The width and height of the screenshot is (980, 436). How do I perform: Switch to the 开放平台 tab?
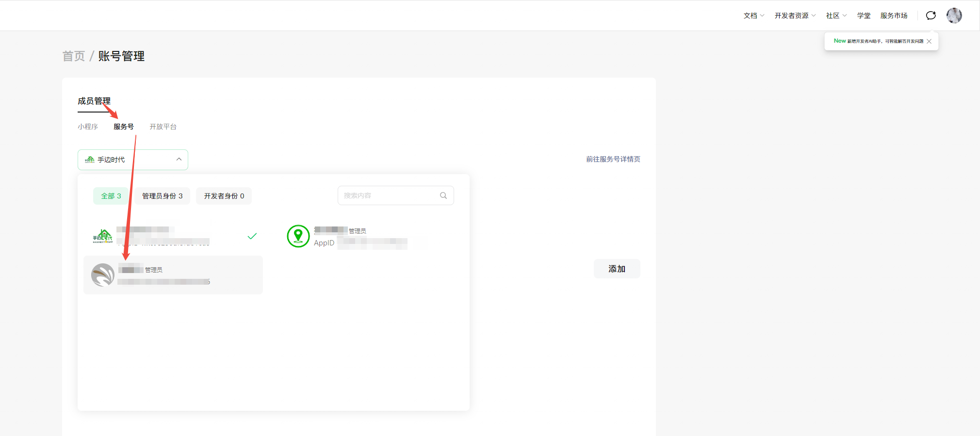[163, 127]
